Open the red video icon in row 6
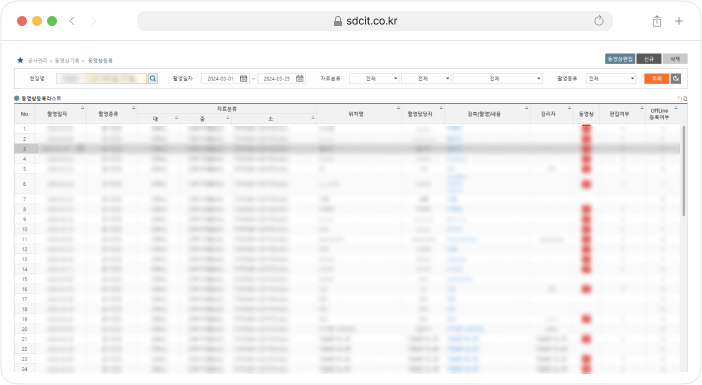Viewport: 702px width, 385px height. 586,184
